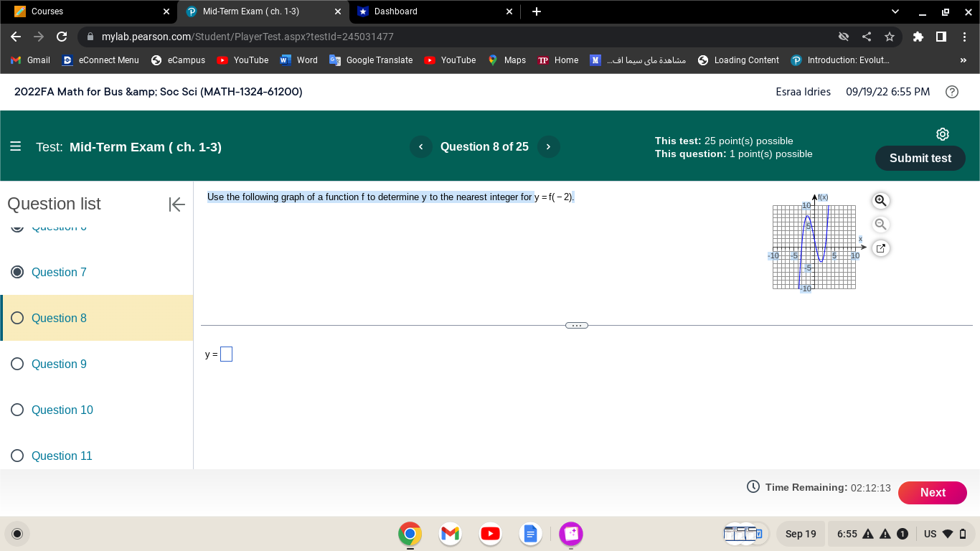Switch to the Courses browser tab
The width and height of the screenshot is (980, 551).
coord(86,11)
